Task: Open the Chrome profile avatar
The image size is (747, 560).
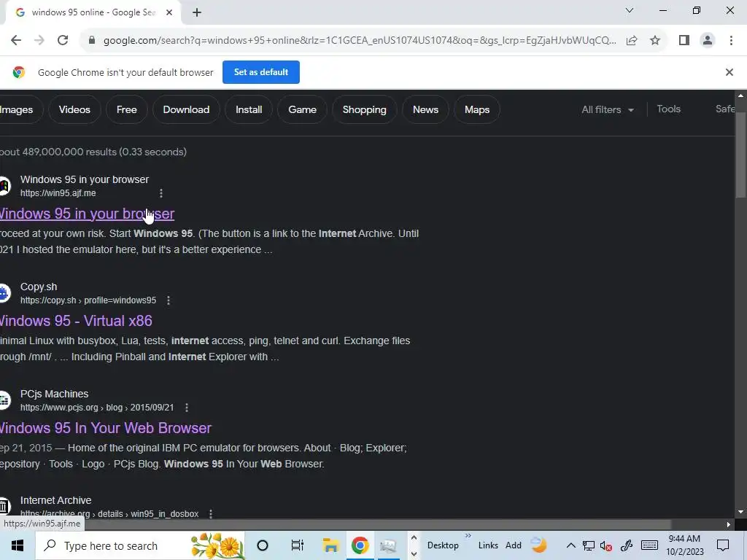Action: click(x=708, y=41)
